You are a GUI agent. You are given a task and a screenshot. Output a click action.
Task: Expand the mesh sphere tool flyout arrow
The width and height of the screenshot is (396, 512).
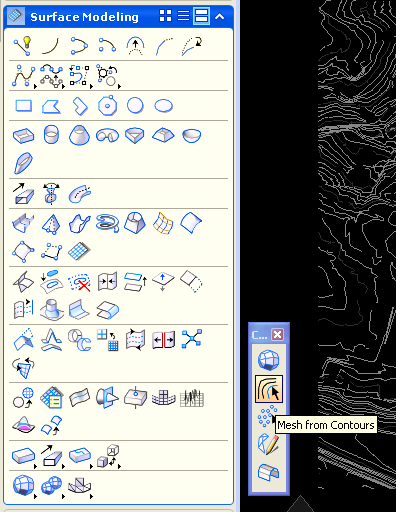pyautogui.click(x=35, y=496)
